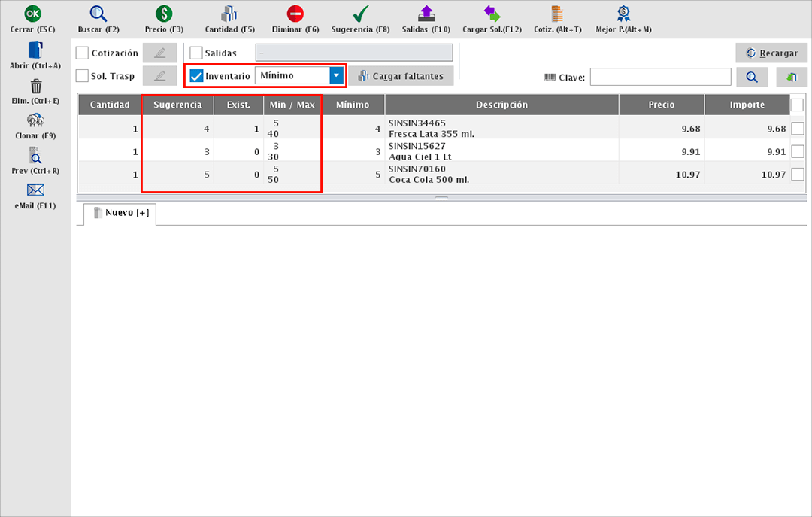Image resolution: width=812 pixels, height=517 pixels.
Task: Toggle the select-all checkbox in table header
Action: (x=797, y=105)
